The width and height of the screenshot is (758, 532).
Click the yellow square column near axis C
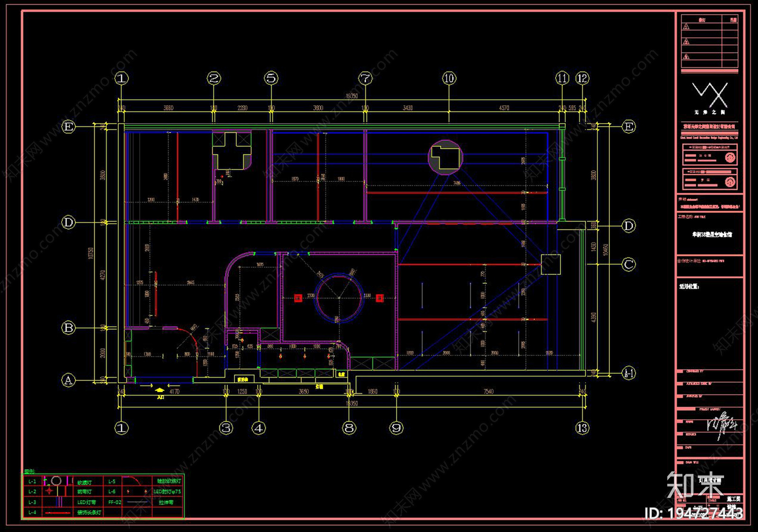pyautogui.click(x=550, y=264)
